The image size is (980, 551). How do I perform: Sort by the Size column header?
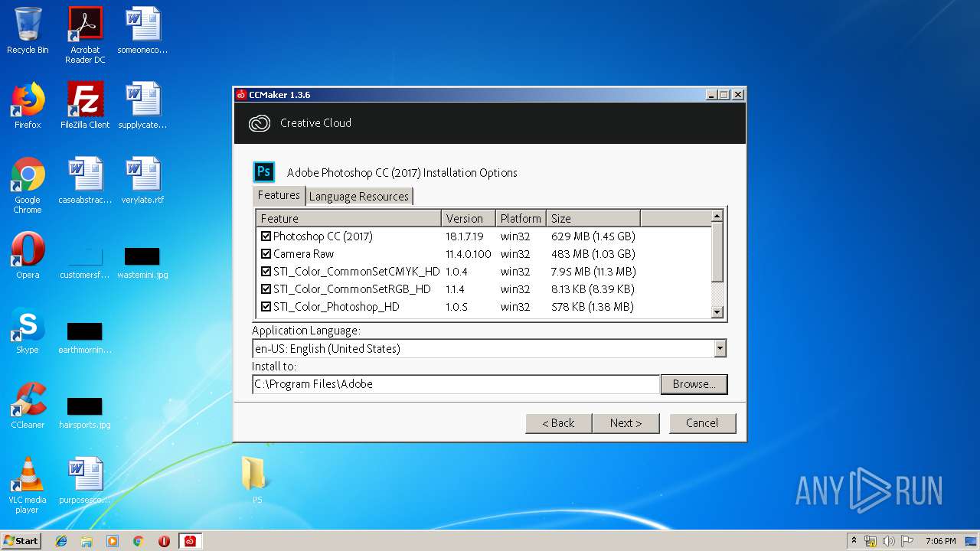click(593, 218)
